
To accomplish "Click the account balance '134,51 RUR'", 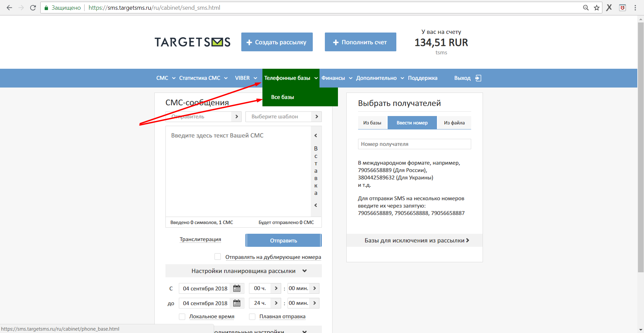I will click(x=441, y=43).
